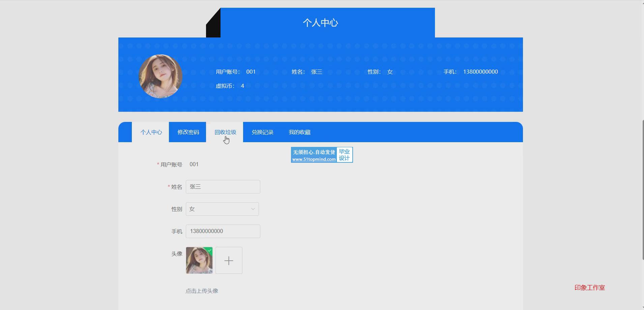The width and height of the screenshot is (644, 310).
Task: Click the vertical page scrollbar
Action: pos(642,189)
